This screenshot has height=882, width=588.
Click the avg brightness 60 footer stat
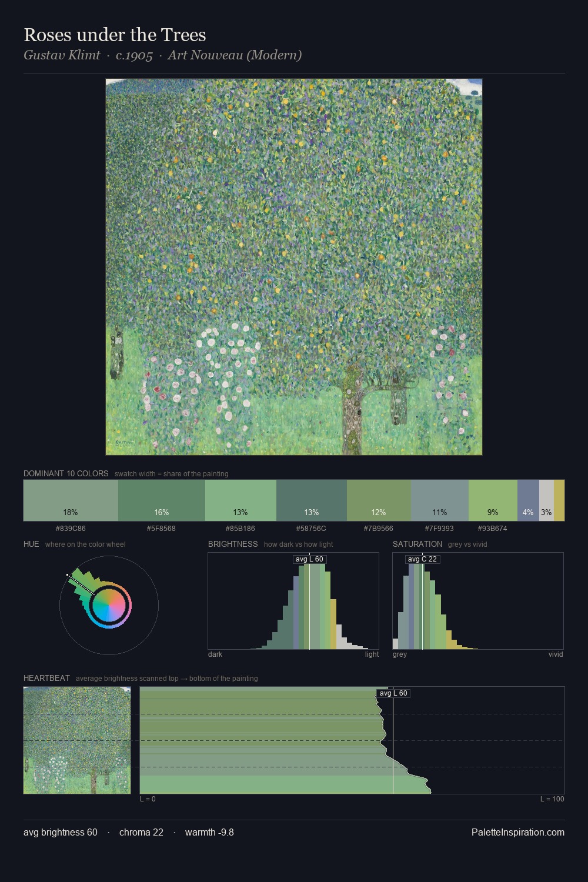(61, 833)
